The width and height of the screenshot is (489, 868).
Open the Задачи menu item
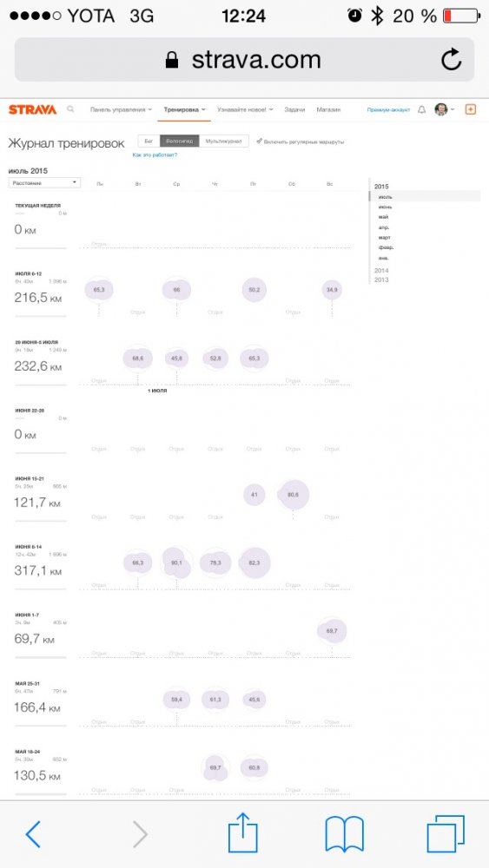click(x=294, y=109)
